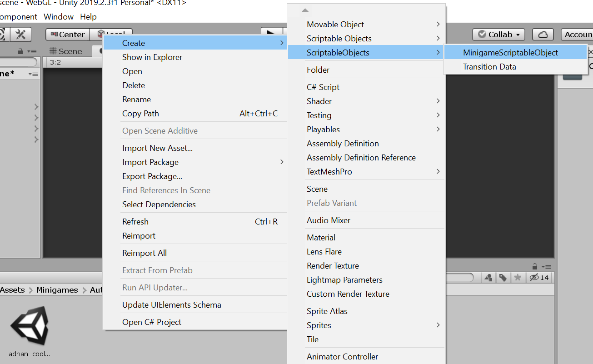The height and width of the screenshot is (364, 593).
Task: Select the custom editor tools wrench icon
Action: [20, 35]
